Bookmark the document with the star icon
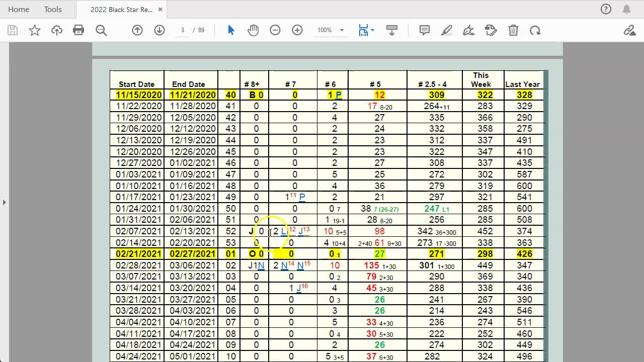 click(35, 30)
